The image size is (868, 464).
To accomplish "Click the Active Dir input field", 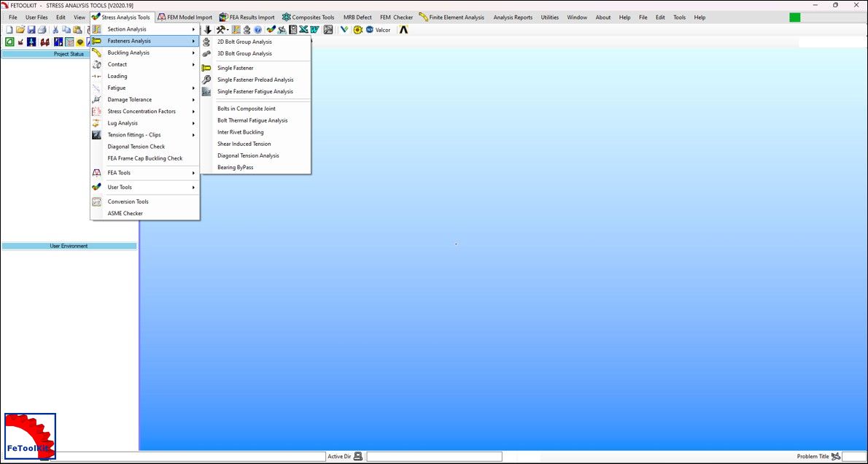I will (x=434, y=457).
